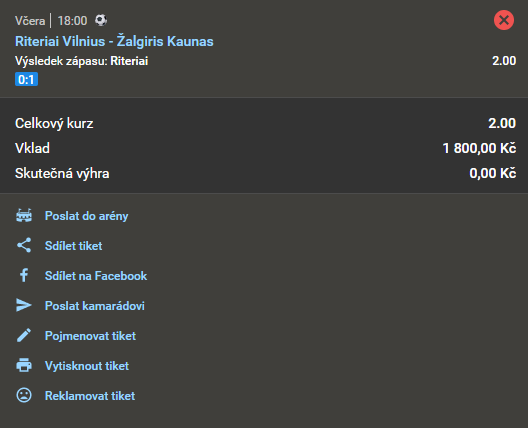Viewport: 528px width, 428px height.
Task: Click the 0:1 score badge
Action: tap(26, 79)
